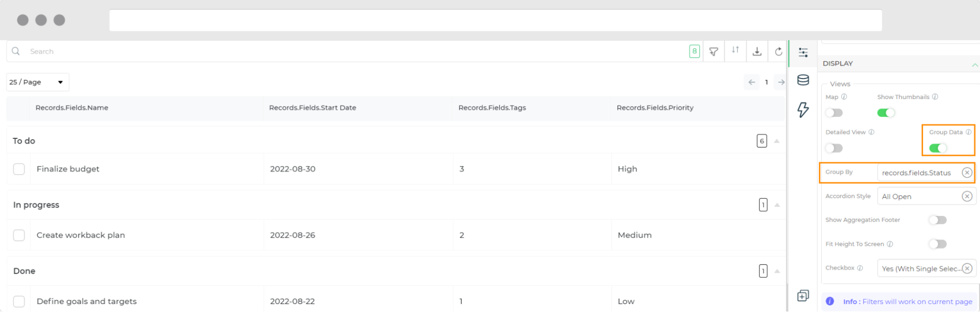980x312 pixels.
Task: Check the Finalize budget row checkbox
Action: click(19, 169)
